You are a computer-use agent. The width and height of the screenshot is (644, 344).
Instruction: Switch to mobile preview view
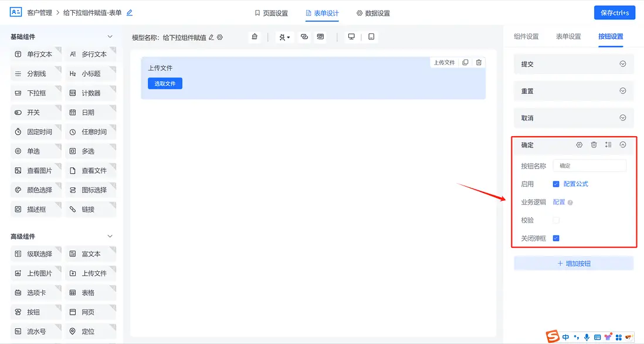coord(371,37)
